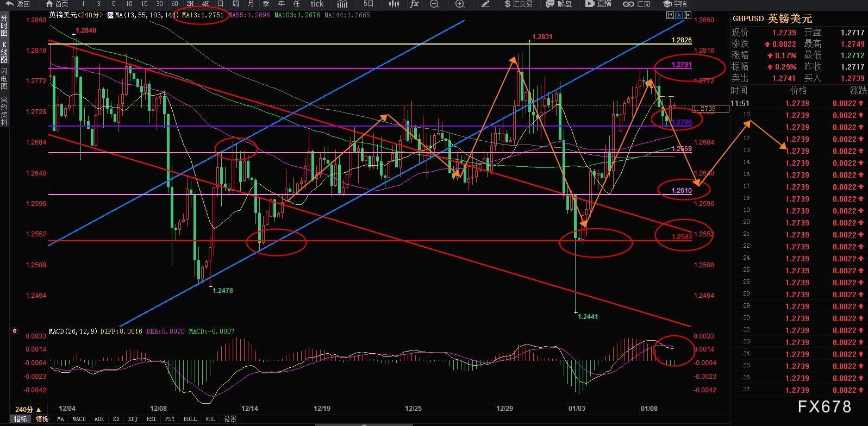Apply the KD indicator

pyautogui.click(x=116, y=419)
